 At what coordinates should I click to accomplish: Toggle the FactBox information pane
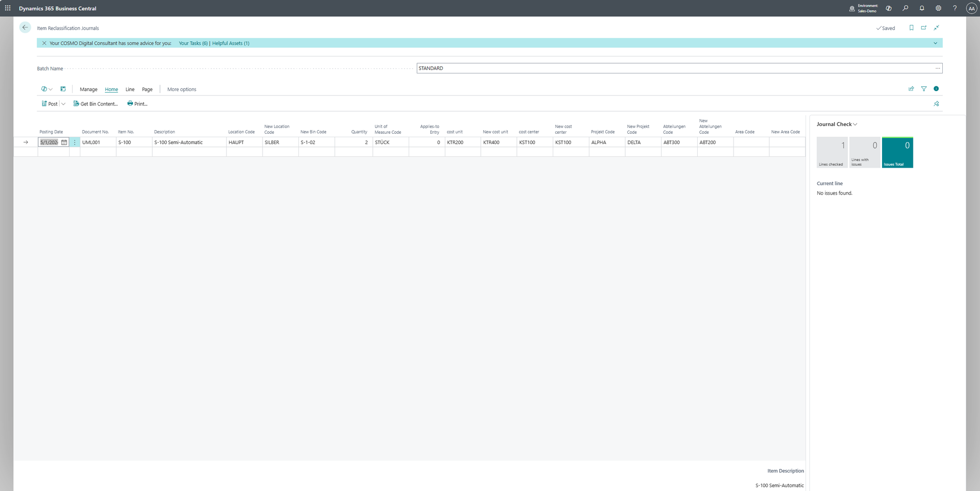point(936,89)
